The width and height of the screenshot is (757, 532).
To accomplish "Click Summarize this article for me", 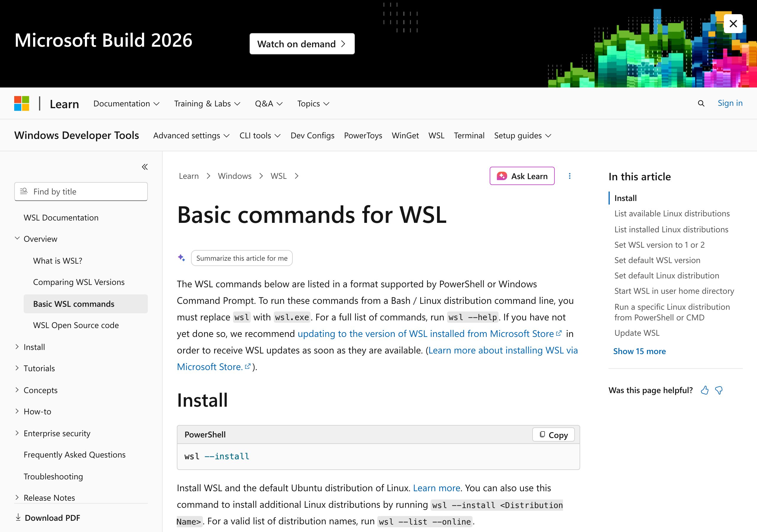I will 242,258.
